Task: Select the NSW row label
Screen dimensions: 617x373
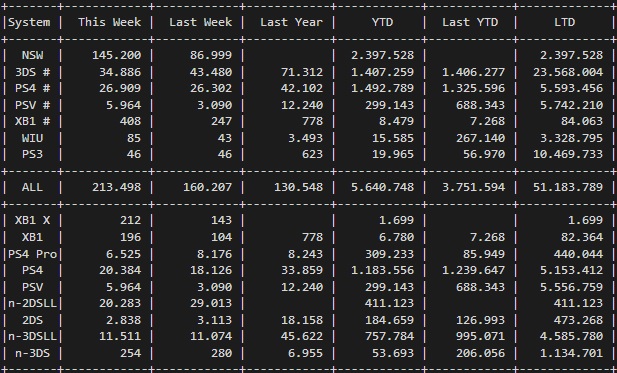Action: point(33,55)
